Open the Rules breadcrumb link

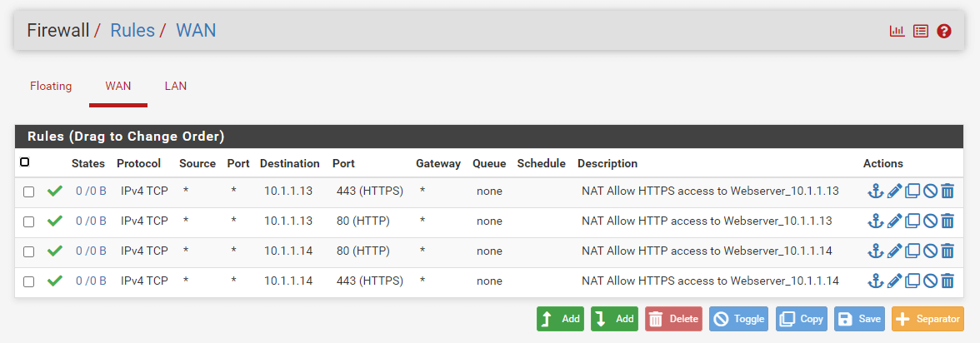pyautogui.click(x=132, y=30)
